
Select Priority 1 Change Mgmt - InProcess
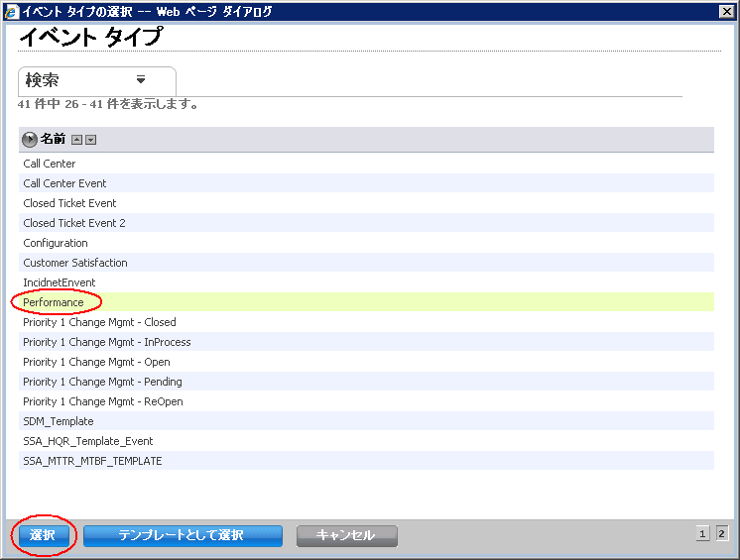tap(366, 341)
